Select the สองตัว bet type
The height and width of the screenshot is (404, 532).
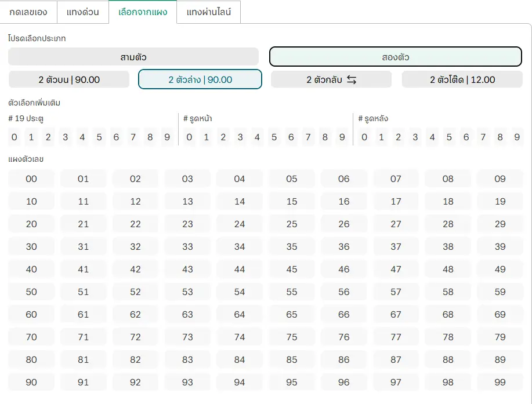coord(395,57)
